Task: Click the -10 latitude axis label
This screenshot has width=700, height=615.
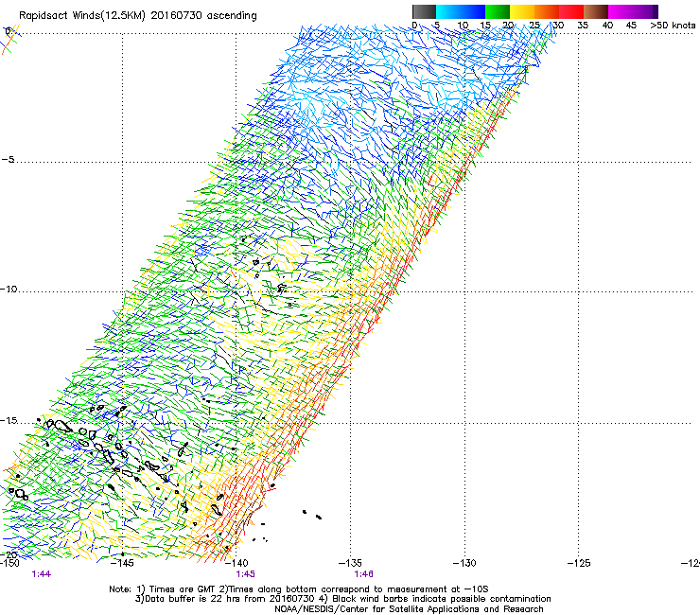Action: 9,289
